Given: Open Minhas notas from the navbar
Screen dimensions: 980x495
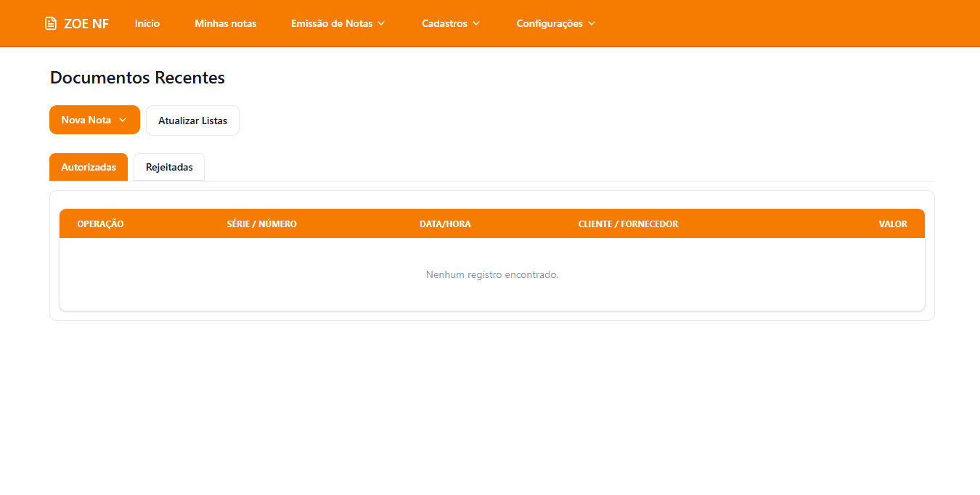Looking at the screenshot, I should coord(226,23).
